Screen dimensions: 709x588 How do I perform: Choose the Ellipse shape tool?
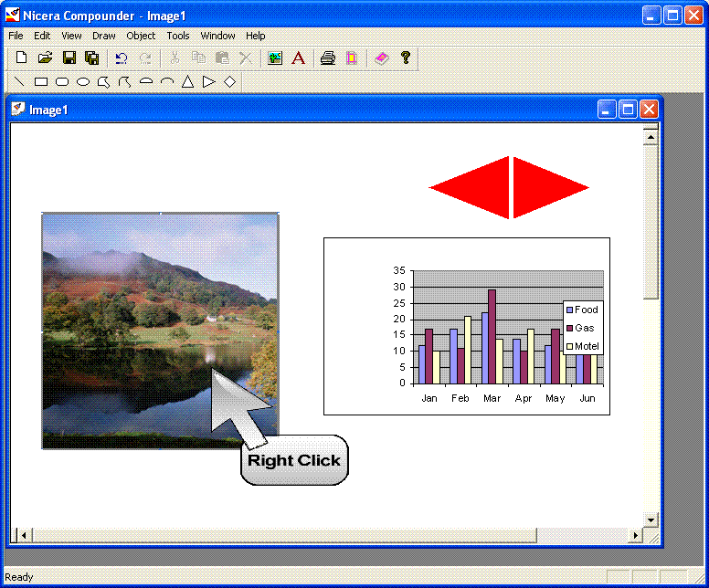coord(83,82)
